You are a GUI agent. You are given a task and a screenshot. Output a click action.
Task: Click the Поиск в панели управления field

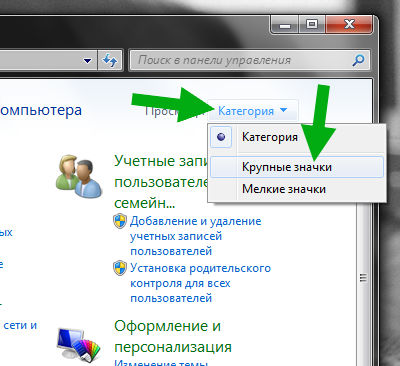(249, 60)
